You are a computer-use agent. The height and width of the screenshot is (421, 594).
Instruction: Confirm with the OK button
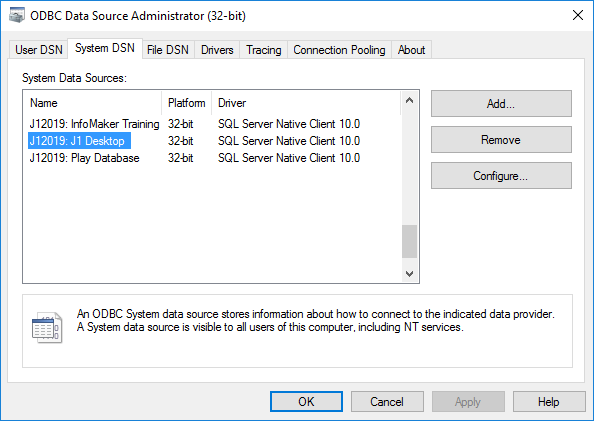pos(306,402)
